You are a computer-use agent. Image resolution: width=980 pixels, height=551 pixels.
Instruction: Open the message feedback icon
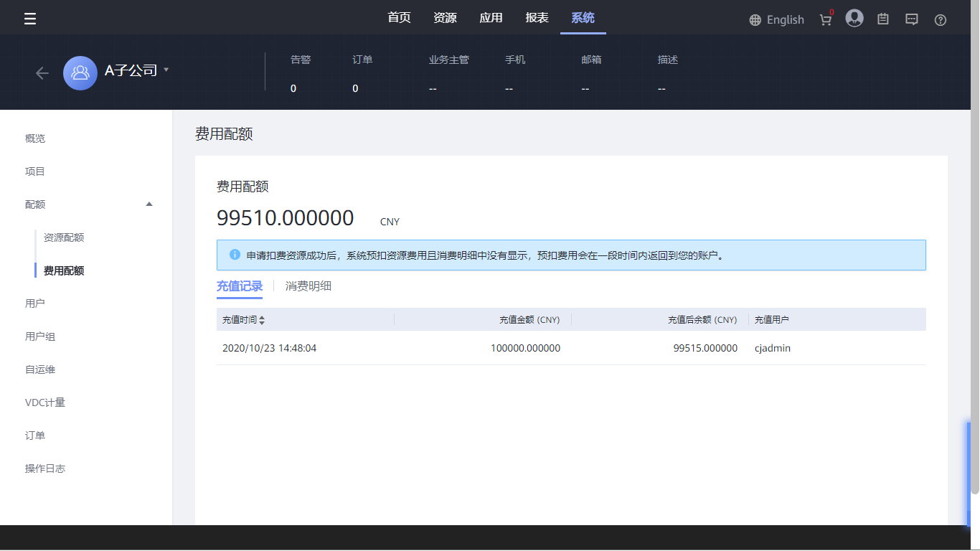pos(912,19)
